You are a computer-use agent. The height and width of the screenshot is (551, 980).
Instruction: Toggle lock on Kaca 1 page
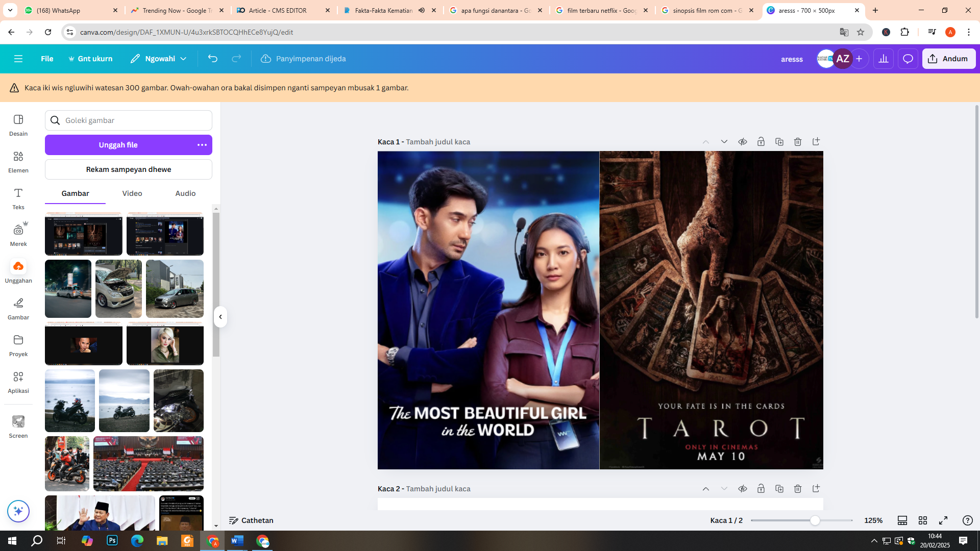761,142
